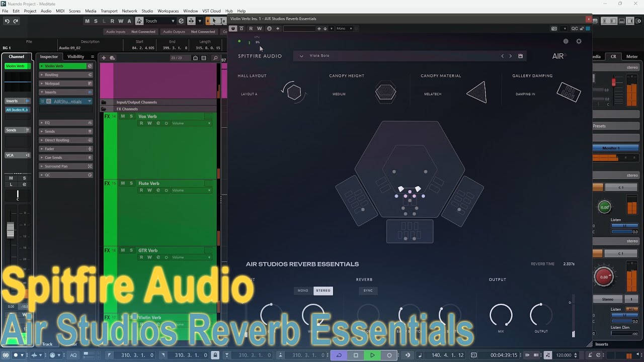Image resolution: width=644 pixels, height=362 pixels.
Task: Switch to the Channel tab
Action: pyautogui.click(x=17, y=57)
